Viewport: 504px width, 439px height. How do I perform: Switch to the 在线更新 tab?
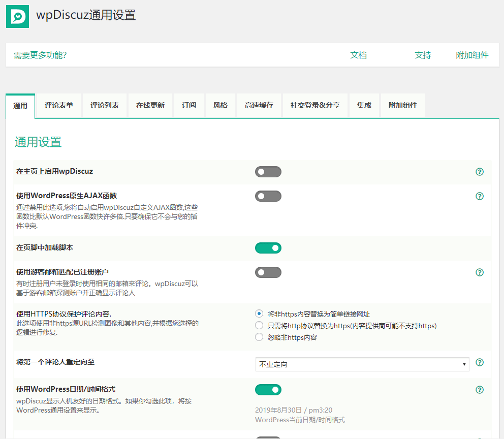tap(150, 105)
